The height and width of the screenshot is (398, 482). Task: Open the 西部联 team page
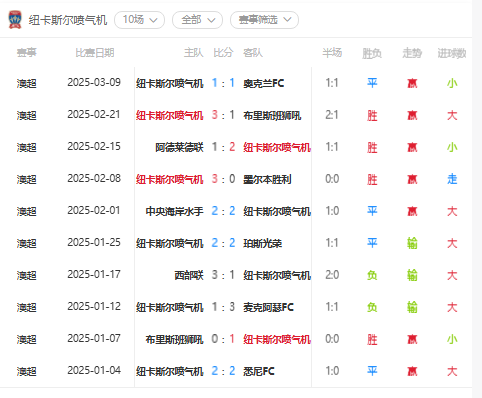pyautogui.click(x=189, y=275)
